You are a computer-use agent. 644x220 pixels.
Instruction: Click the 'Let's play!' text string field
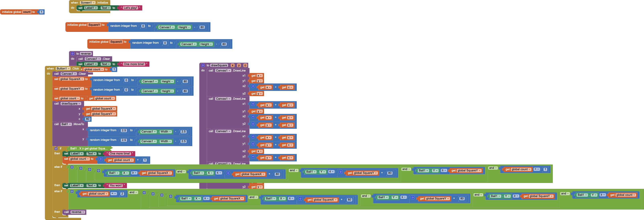(130, 8)
